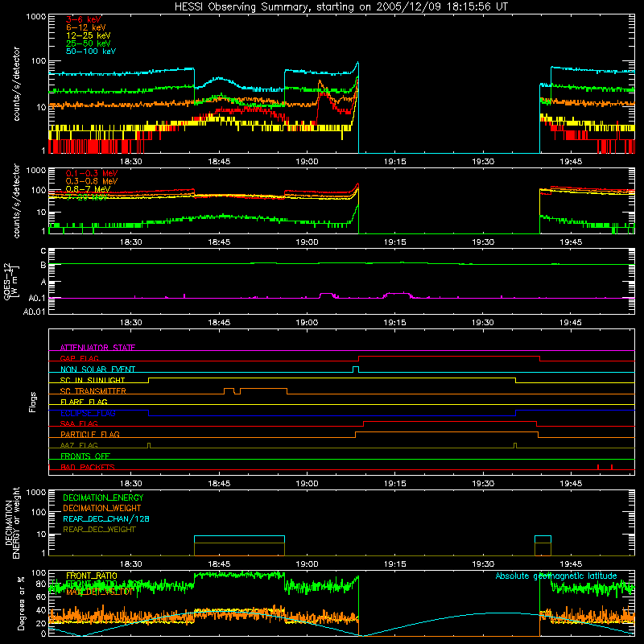The height and width of the screenshot is (644, 644).
Task: Select the SAA_FLAG label
Action: 79,423
